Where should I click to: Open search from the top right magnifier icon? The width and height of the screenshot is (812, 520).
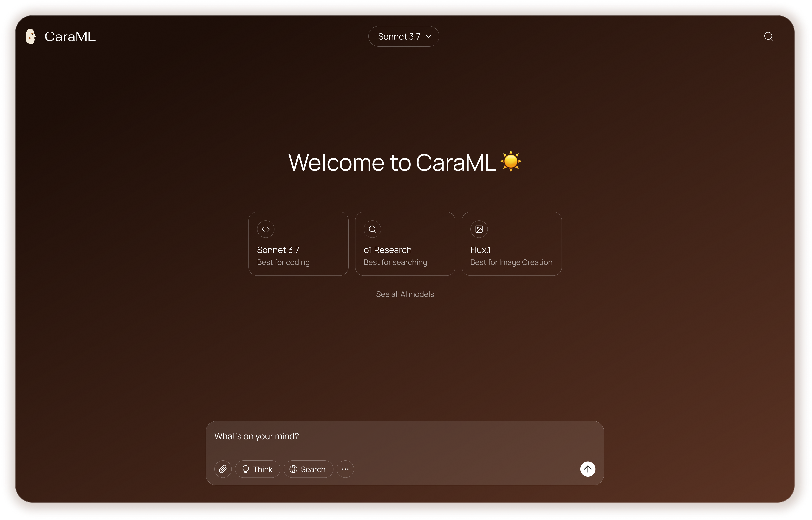pos(769,36)
